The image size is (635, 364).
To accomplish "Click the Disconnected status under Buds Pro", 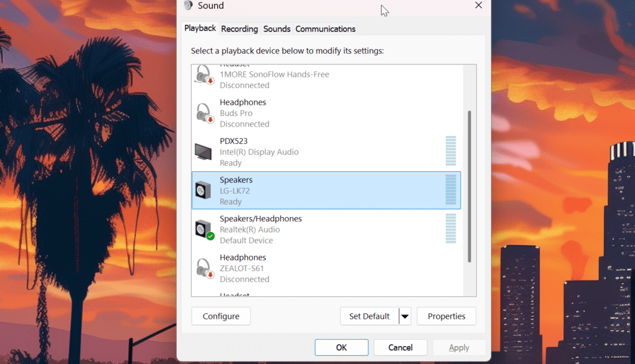I will 244,124.
